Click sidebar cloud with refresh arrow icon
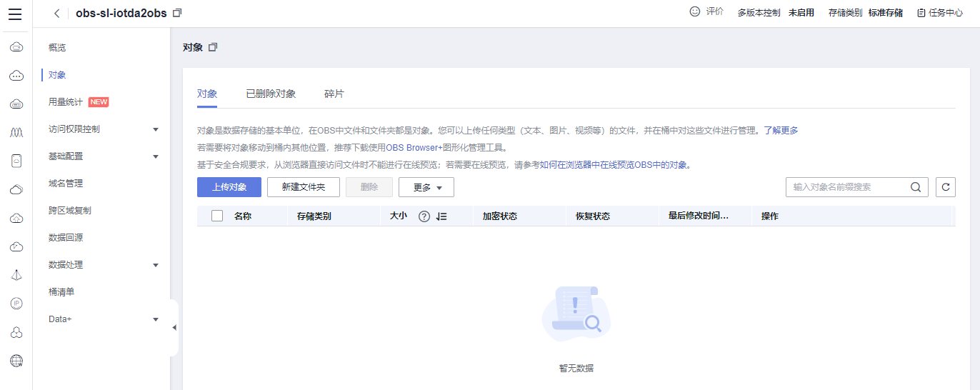This screenshot has width=980, height=390. coord(16,247)
